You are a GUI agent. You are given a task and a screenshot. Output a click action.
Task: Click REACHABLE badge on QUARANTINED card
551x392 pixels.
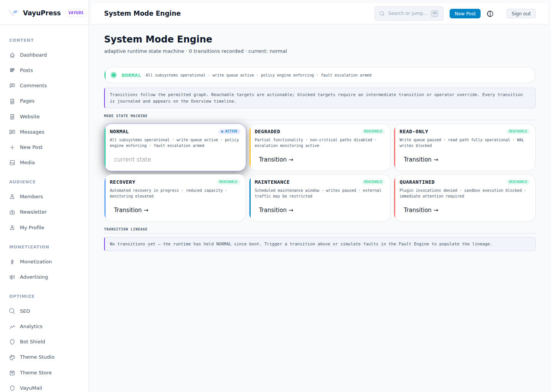pyautogui.click(x=518, y=182)
